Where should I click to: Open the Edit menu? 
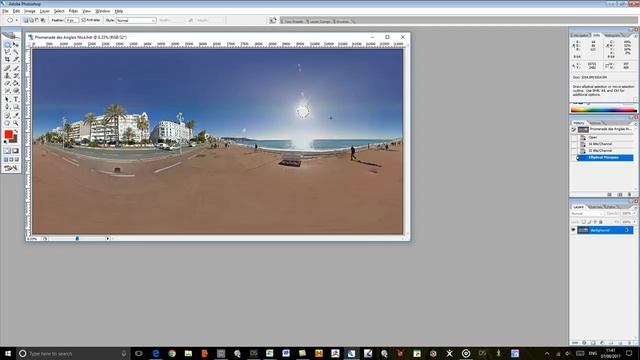click(x=16, y=11)
